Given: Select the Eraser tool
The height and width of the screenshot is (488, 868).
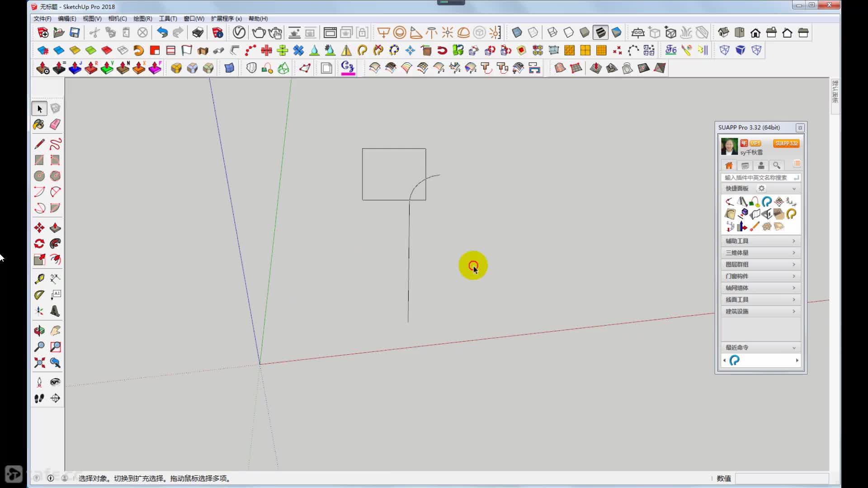Looking at the screenshot, I should tap(55, 124).
